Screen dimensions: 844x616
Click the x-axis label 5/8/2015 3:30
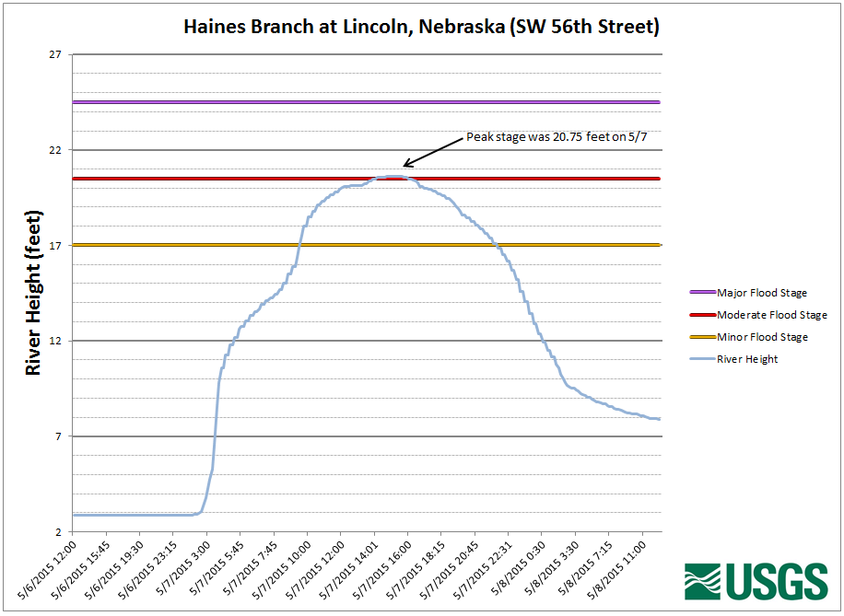[x=551, y=569]
